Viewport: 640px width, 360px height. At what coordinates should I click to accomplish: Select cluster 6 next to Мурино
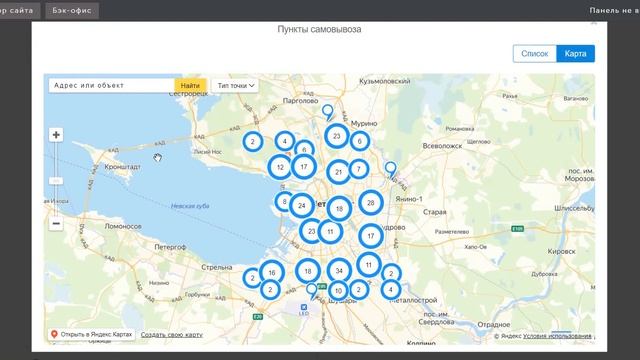pyautogui.click(x=360, y=141)
